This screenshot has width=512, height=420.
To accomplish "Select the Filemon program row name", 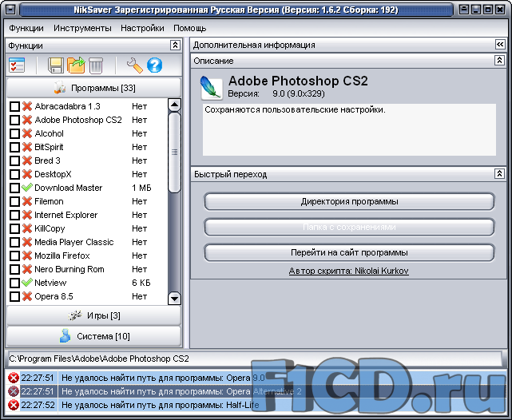I will point(49,201).
